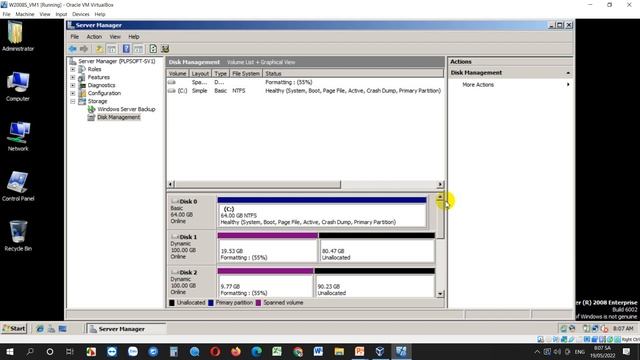
Task: Click the down arrow of disk view scrollbar
Action: pos(440,293)
